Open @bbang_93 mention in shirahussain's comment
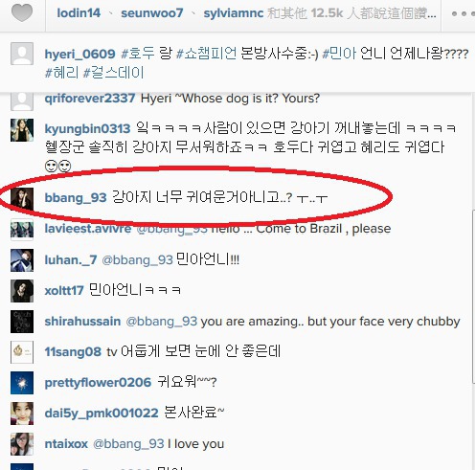This screenshot has width=476, height=470. click(x=162, y=322)
